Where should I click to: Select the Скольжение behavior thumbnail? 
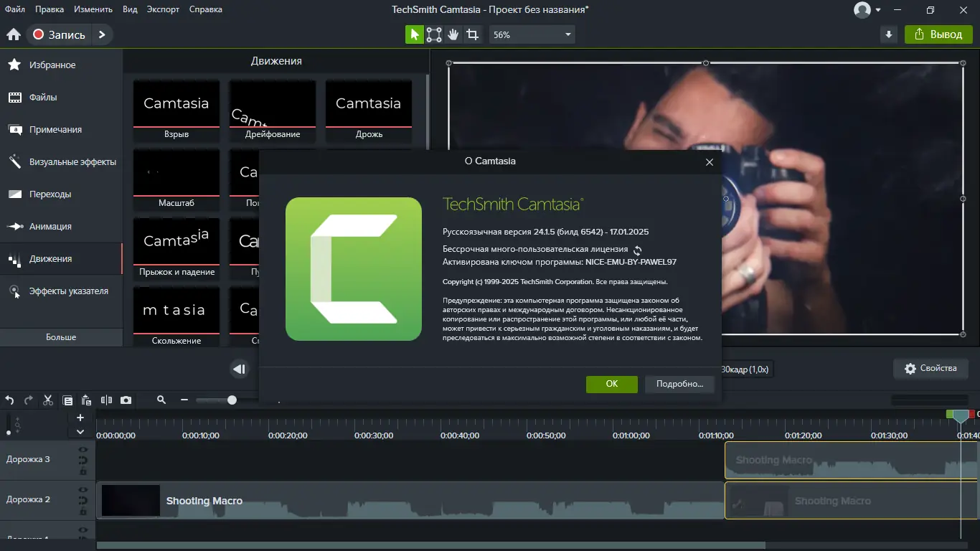(x=176, y=317)
